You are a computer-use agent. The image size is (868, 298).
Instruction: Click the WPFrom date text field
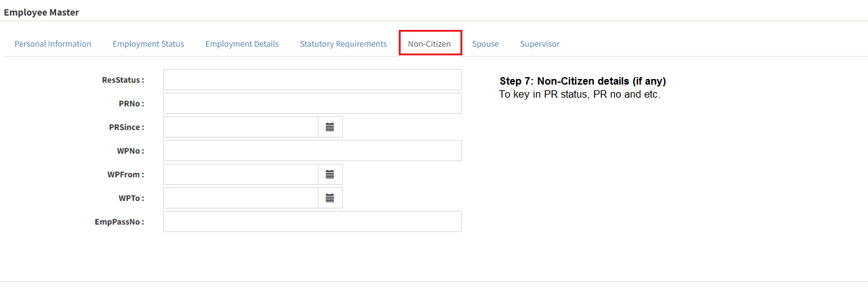coord(241,174)
